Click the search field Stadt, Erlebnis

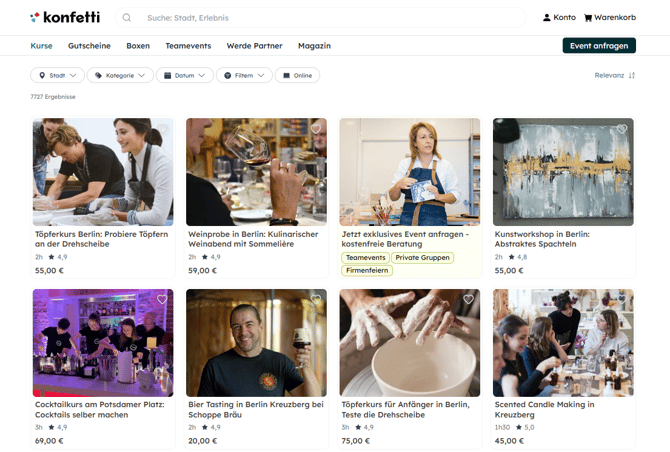pyautogui.click(x=320, y=18)
